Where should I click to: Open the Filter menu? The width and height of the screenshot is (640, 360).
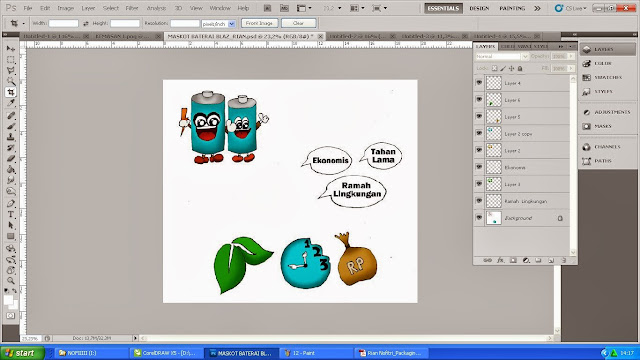(x=132, y=8)
